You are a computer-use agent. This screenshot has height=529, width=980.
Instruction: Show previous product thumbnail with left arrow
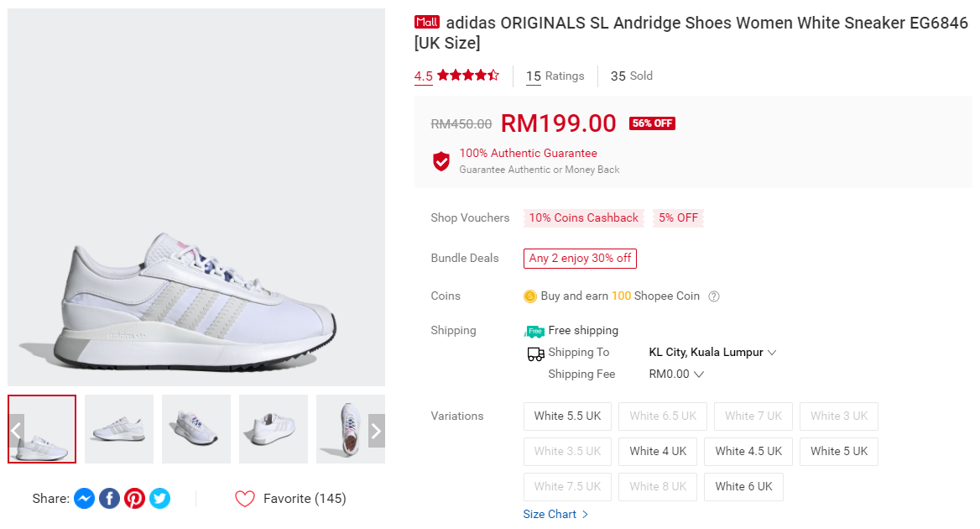coord(16,431)
